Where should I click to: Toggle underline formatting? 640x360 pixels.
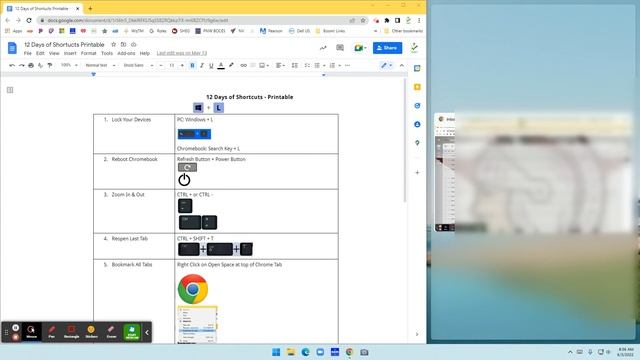211,65
